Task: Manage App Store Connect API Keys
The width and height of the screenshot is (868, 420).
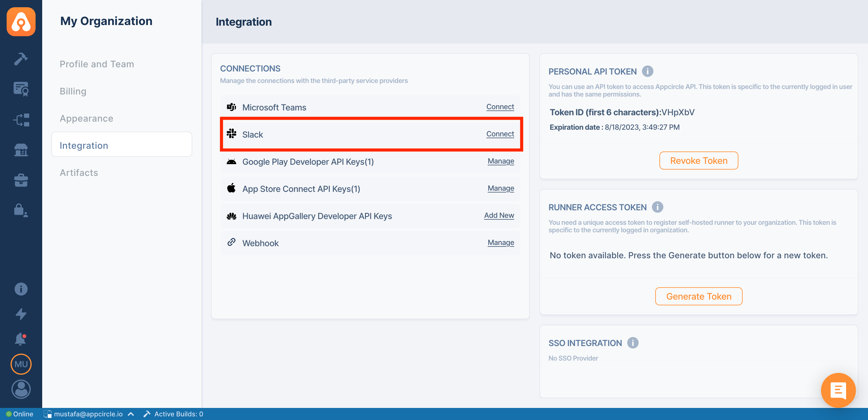Action: [501, 188]
